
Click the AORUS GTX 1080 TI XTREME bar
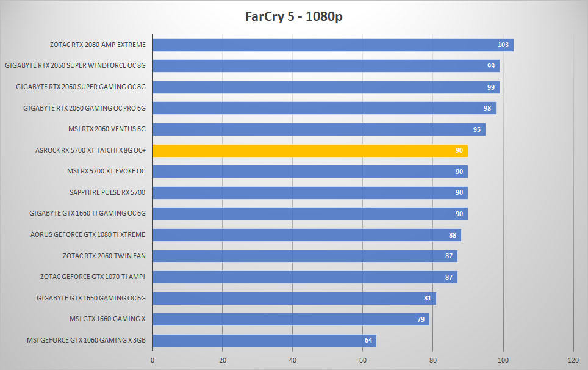click(307, 235)
